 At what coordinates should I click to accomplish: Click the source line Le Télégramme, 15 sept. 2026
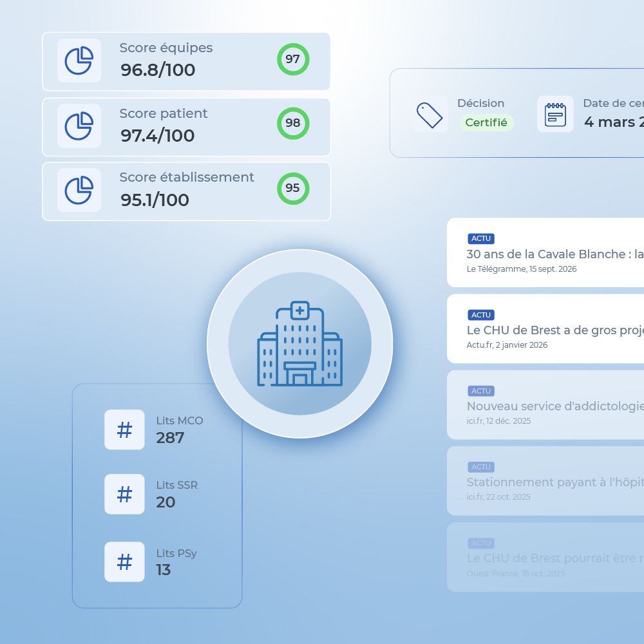(x=522, y=269)
